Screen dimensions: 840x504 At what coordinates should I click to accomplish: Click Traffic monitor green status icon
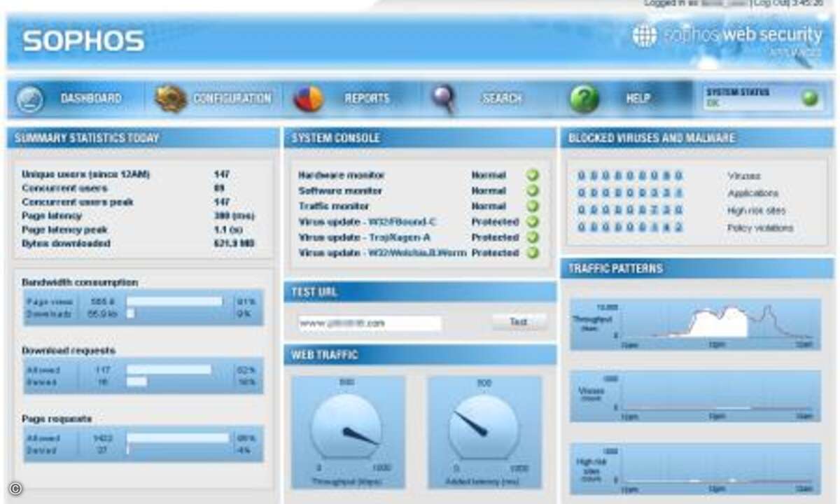point(533,206)
